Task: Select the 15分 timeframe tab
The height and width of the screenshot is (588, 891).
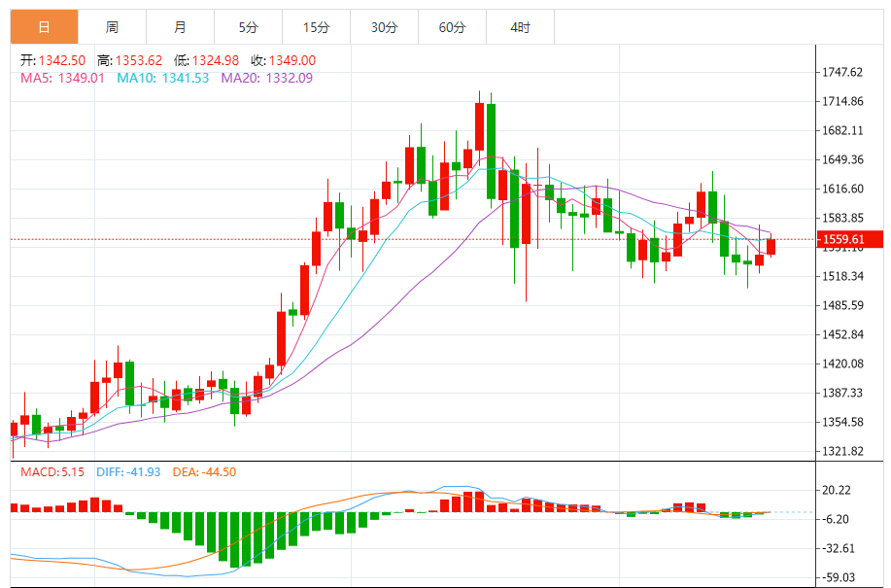Action: tap(316, 27)
